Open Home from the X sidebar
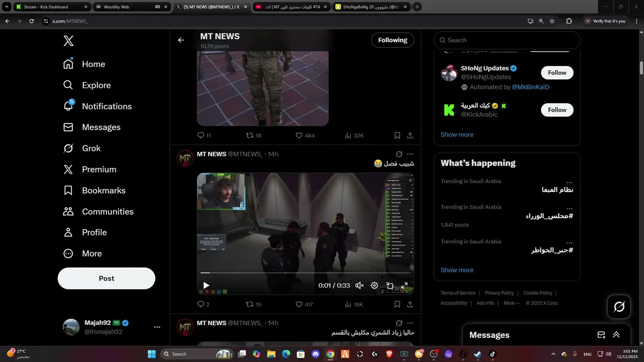 pos(84,64)
